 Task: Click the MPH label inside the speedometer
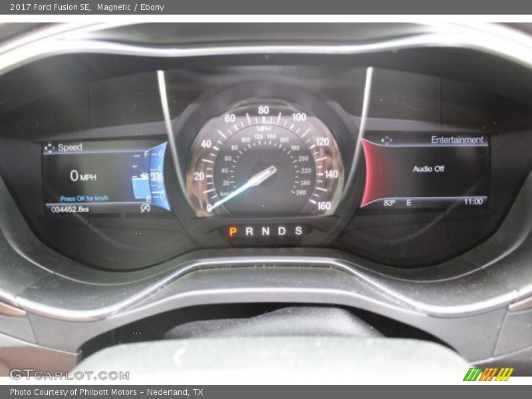(x=264, y=128)
